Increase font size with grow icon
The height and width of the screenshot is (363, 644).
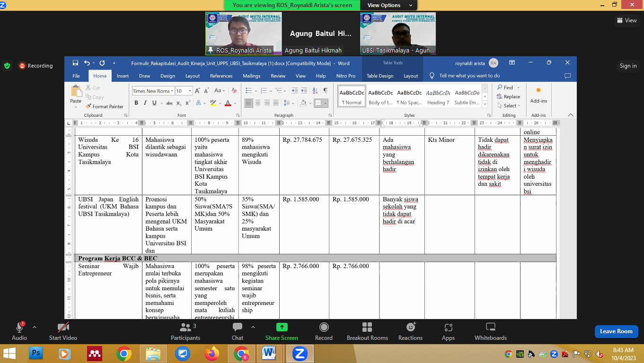(x=198, y=91)
